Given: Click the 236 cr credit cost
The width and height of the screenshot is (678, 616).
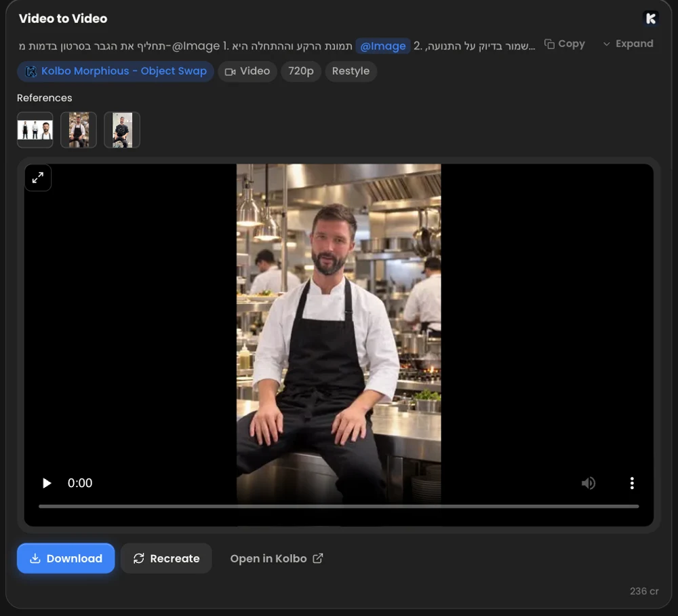Looking at the screenshot, I should [644, 591].
